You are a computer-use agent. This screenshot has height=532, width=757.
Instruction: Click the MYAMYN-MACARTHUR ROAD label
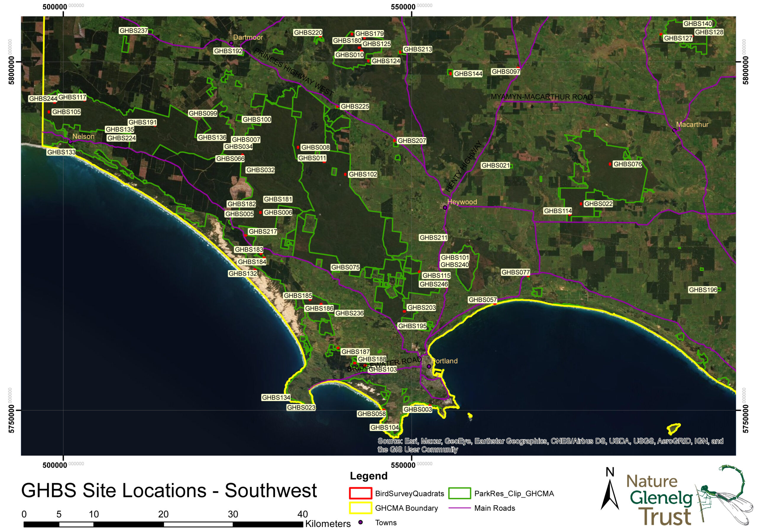[x=541, y=97]
